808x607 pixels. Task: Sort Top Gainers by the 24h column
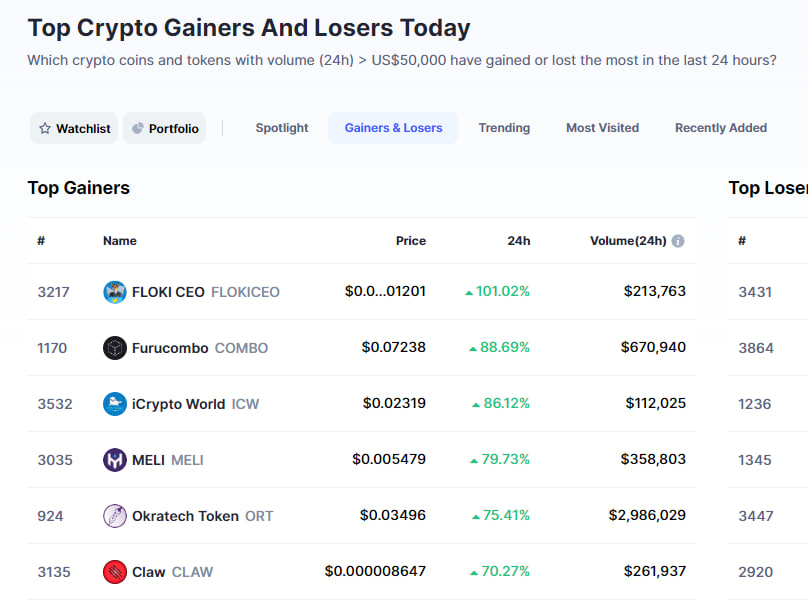pyautogui.click(x=518, y=241)
